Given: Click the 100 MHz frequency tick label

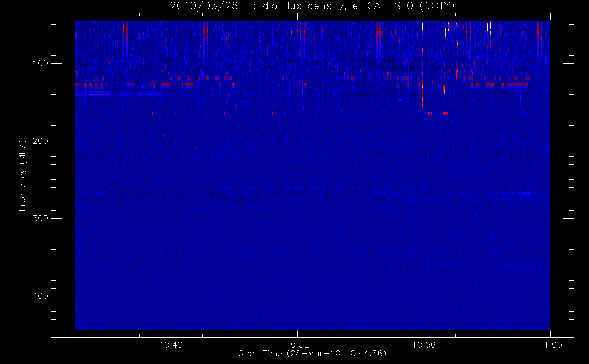Looking at the screenshot, I should 40,63.
